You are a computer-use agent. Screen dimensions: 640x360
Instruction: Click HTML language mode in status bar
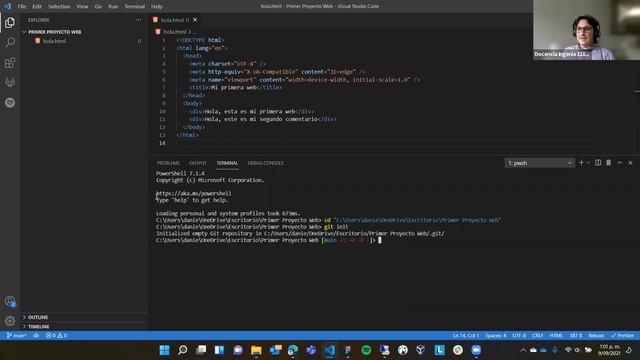point(556,336)
